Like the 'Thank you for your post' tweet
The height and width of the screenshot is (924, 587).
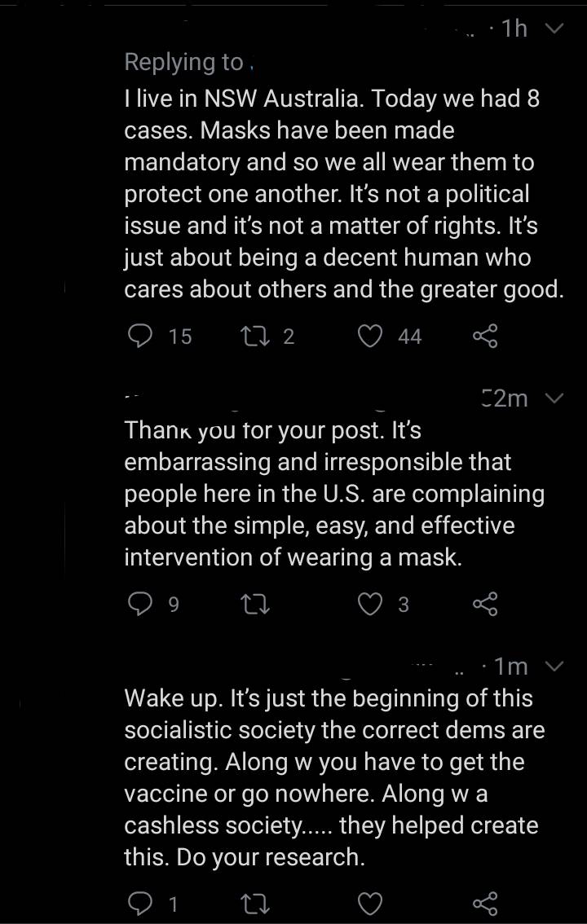(371, 604)
